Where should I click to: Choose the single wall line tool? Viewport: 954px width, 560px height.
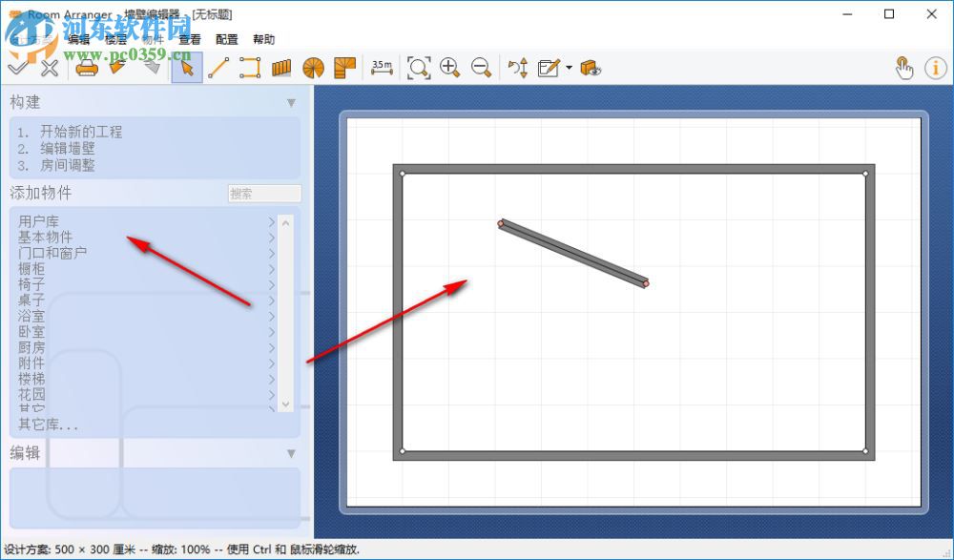(218, 68)
